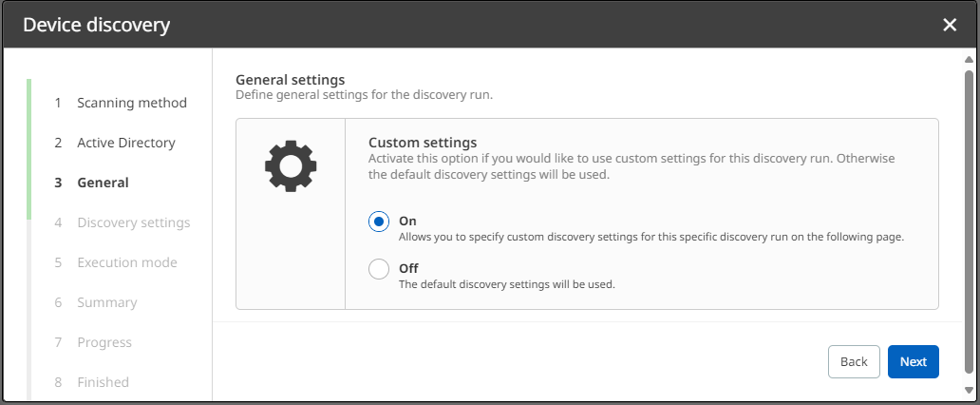Click the On option description text
Viewport: 980px width, 405px height.
click(x=650, y=237)
